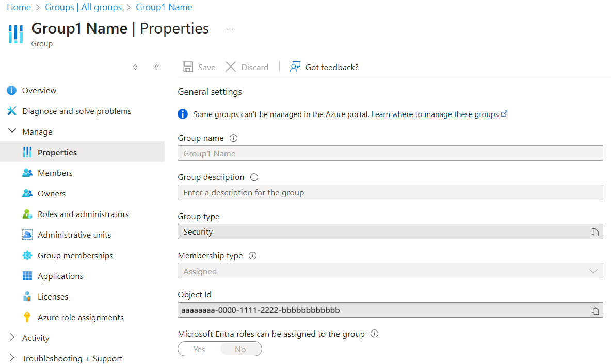Image resolution: width=611 pixels, height=364 pixels.
Task: Click the Got feedback icon
Action: [295, 67]
